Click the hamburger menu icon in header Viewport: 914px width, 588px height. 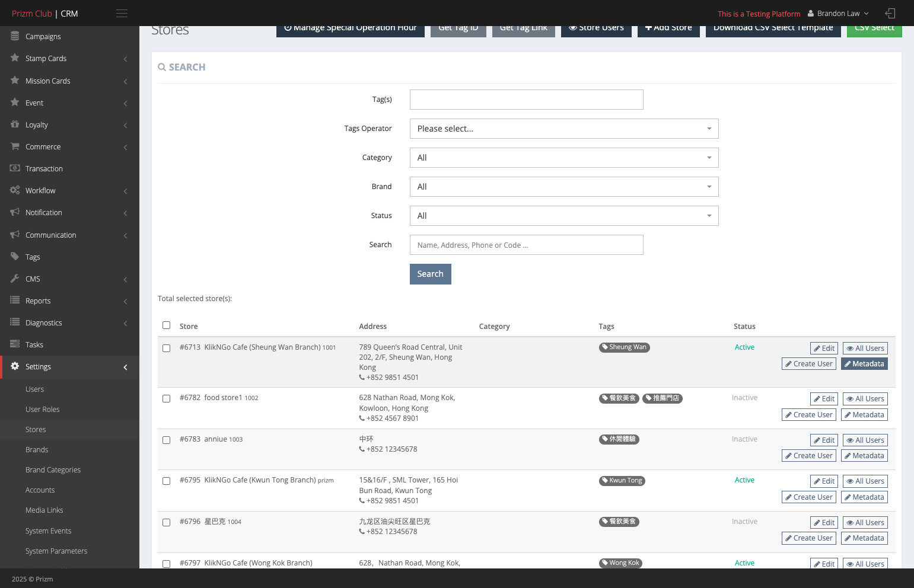122,13
